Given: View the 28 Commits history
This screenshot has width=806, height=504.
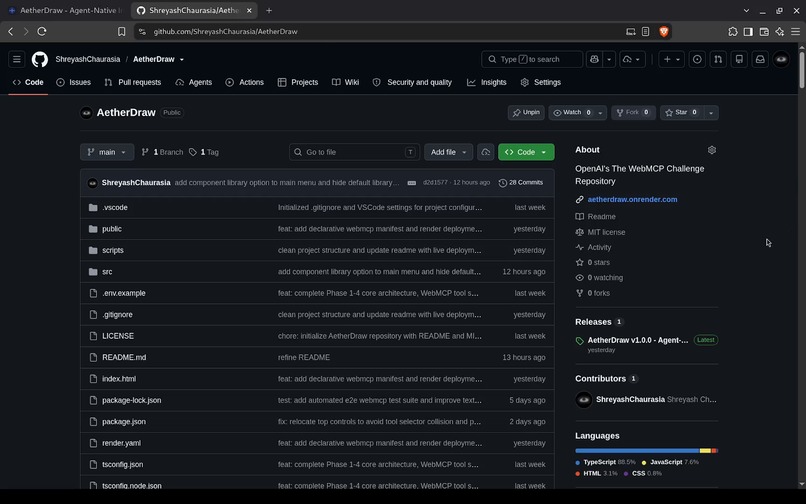Looking at the screenshot, I should click(521, 183).
